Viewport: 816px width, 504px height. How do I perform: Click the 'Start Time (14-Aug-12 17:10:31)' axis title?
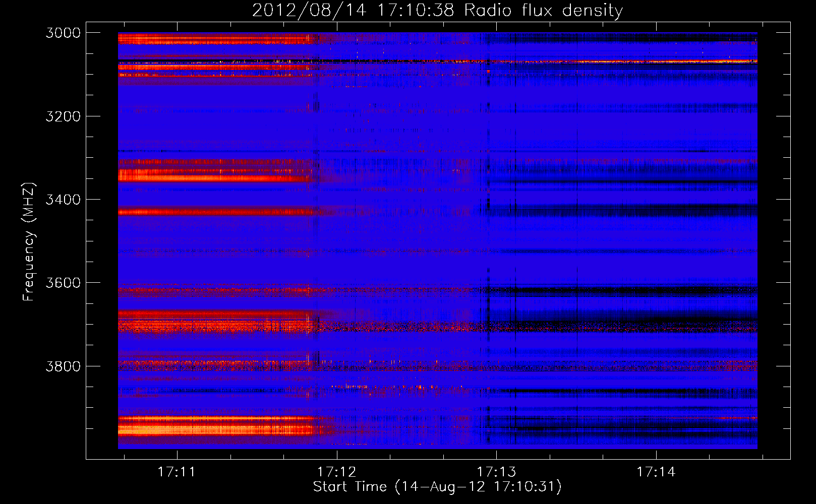[437, 487]
